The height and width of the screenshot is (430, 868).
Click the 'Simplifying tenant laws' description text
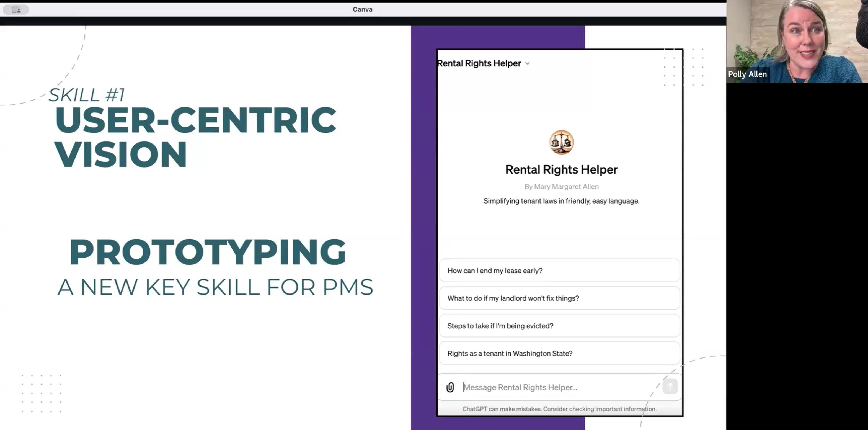coord(561,201)
